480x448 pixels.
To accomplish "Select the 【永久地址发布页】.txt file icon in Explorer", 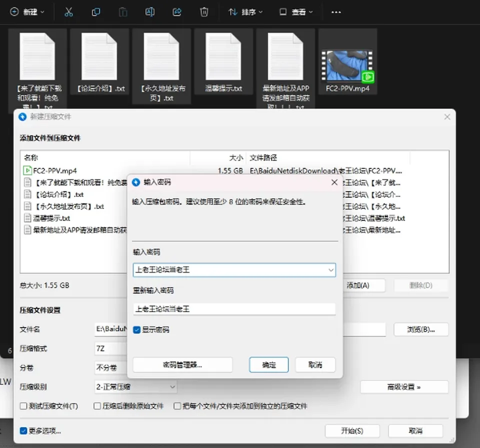I will click(161, 56).
